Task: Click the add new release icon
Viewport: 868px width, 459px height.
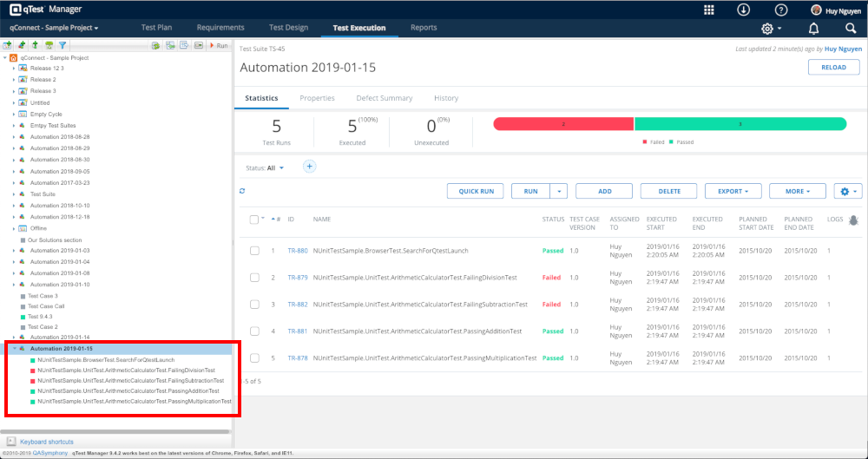Action: [8, 45]
